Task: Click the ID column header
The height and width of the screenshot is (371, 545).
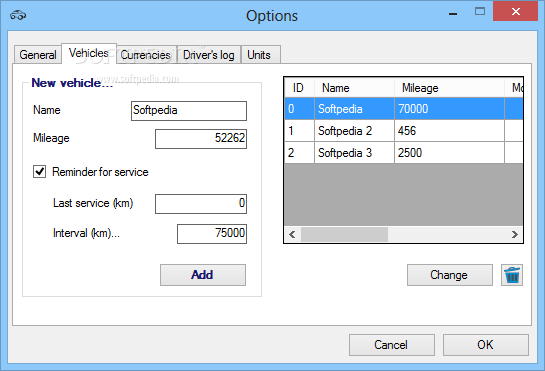Action: [299, 88]
